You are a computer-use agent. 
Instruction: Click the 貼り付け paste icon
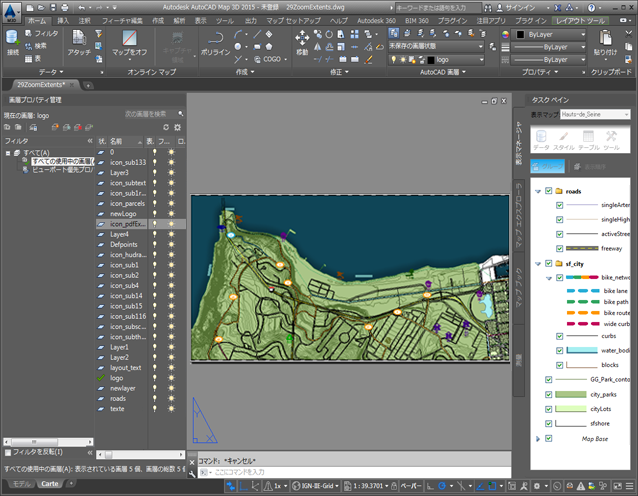tap(606, 40)
